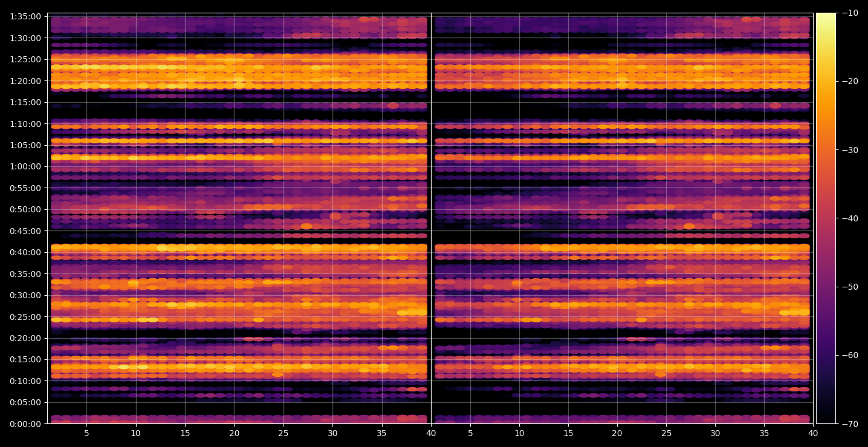
Task: Click the "−10" colorbar tick label
Action: [849, 13]
